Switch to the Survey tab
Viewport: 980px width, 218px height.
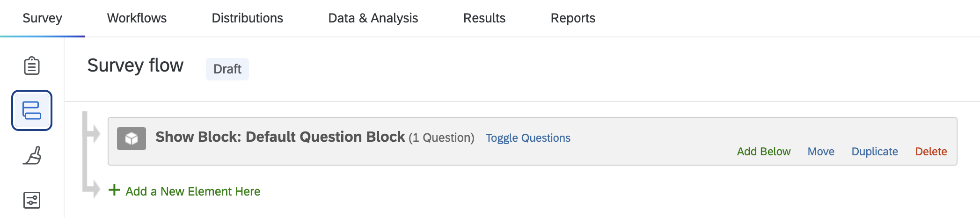[x=42, y=18]
